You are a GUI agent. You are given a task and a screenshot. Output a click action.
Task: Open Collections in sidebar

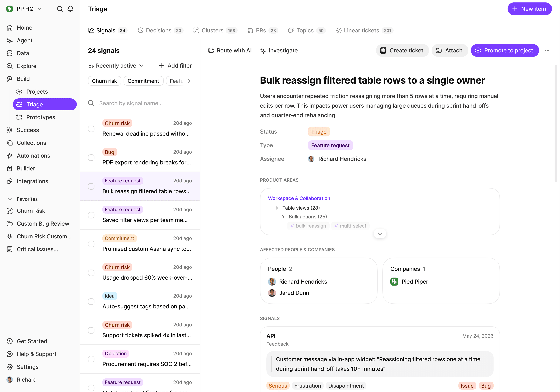point(31,143)
